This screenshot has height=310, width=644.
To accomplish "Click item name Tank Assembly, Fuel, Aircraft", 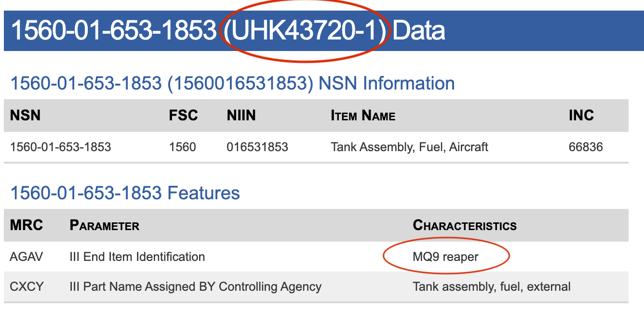I will point(409,147).
